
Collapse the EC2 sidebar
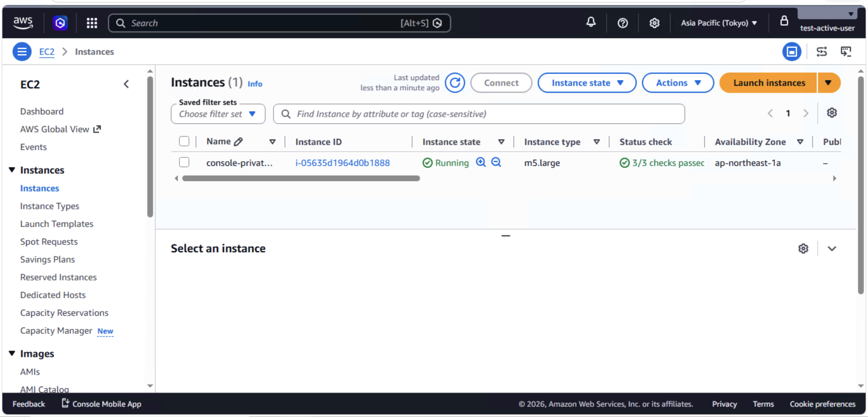click(126, 84)
